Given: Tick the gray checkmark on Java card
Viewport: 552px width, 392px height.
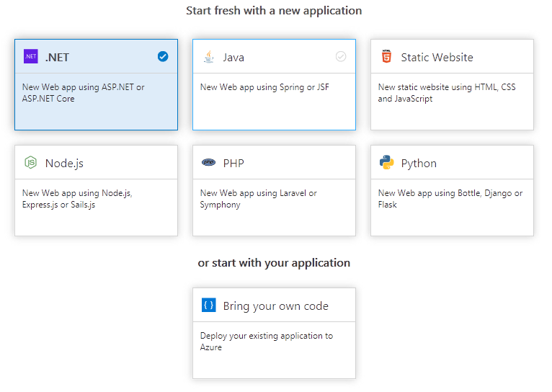Looking at the screenshot, I should pyautogui.click(x=341, y=56).
